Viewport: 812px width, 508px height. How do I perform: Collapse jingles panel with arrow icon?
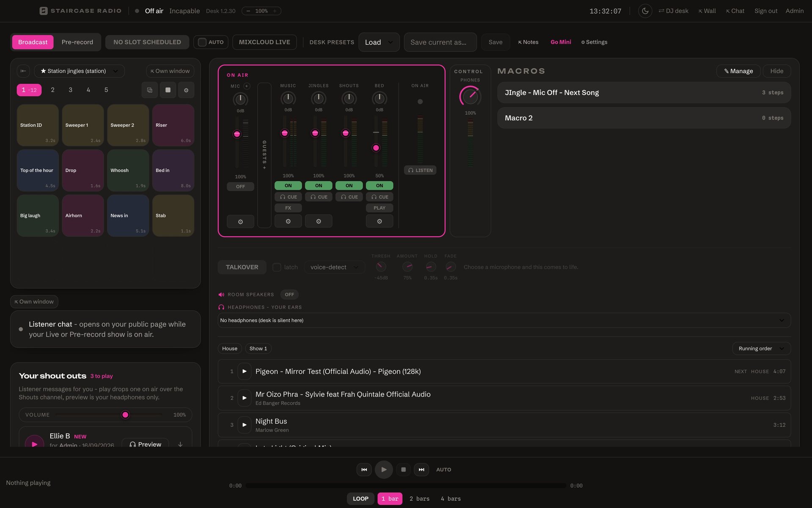pos(23,71)
